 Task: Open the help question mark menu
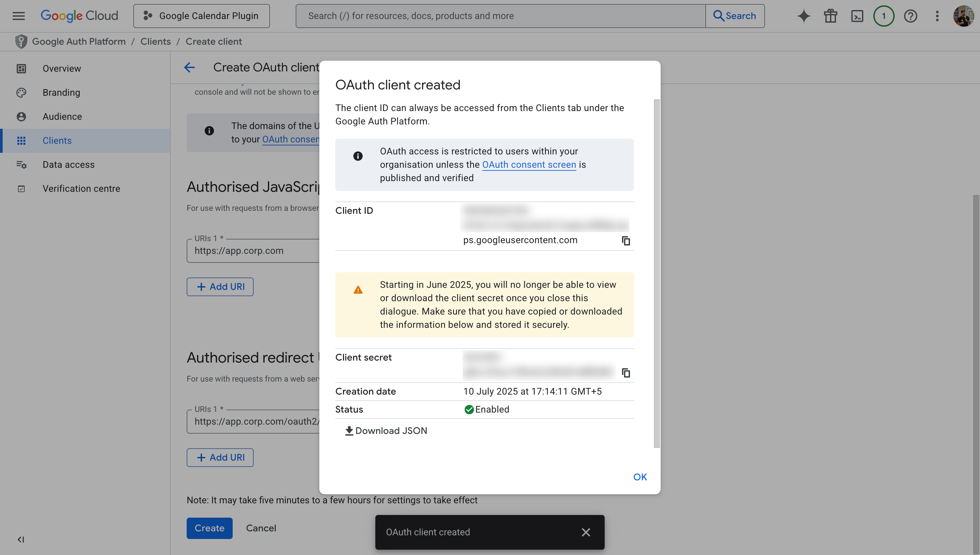910,16
